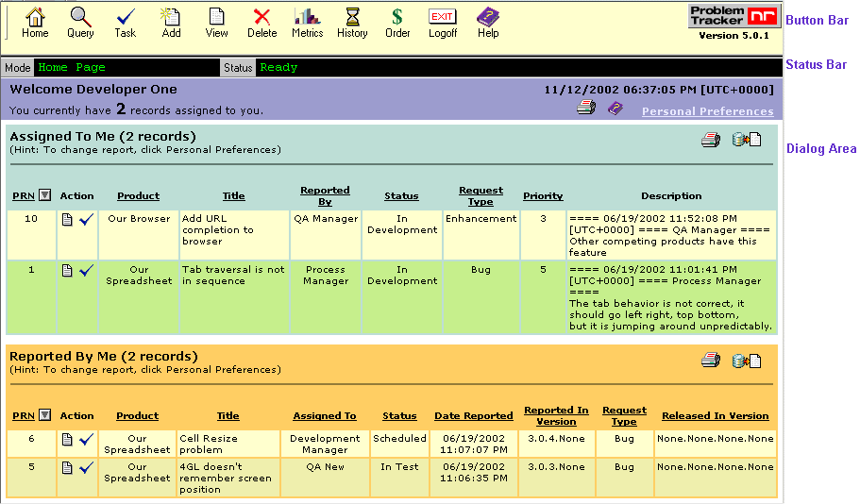The image size is (860, 504).
Task: Open the Personal Preferences link
Action: tap(707, 111)
